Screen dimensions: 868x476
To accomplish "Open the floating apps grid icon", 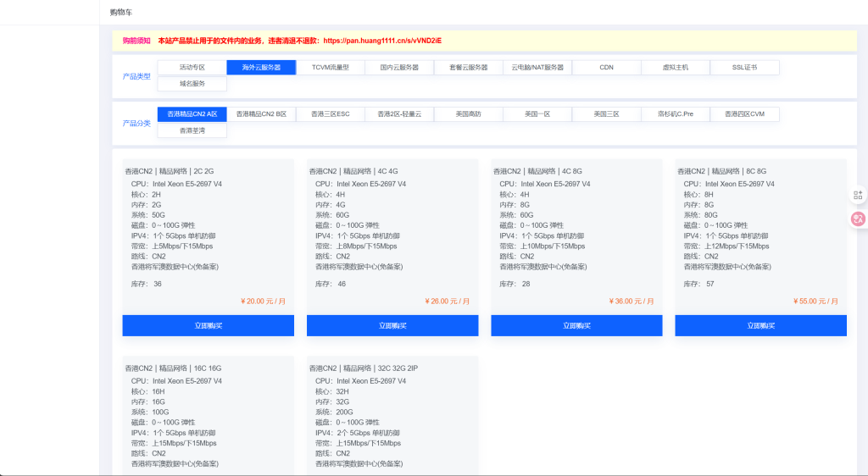I will (858, 195).
